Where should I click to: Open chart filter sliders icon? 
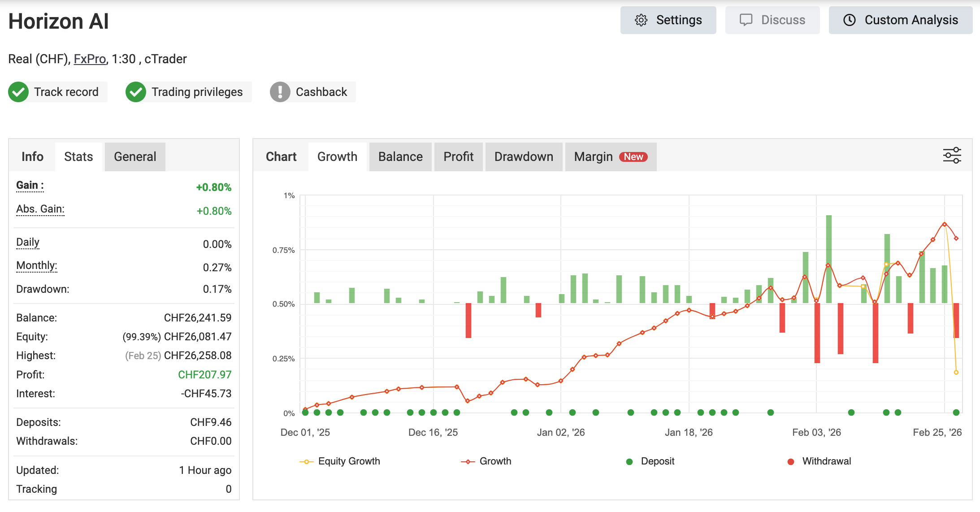click(952, 156)
